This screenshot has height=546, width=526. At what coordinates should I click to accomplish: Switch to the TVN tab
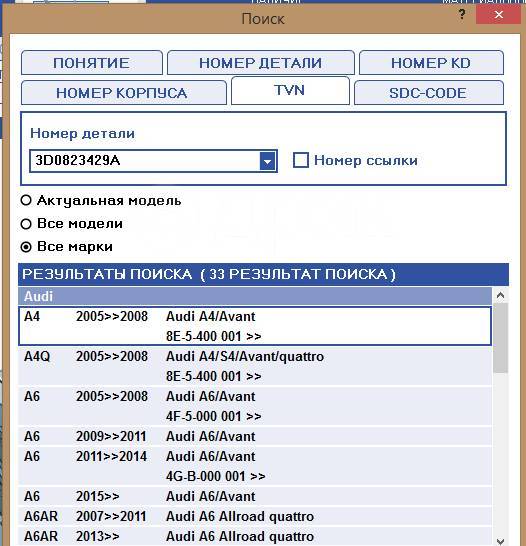(290, 91)
